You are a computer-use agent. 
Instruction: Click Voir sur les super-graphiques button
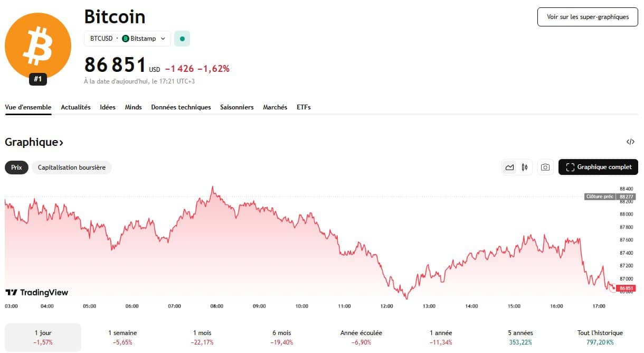coord(587,17)
